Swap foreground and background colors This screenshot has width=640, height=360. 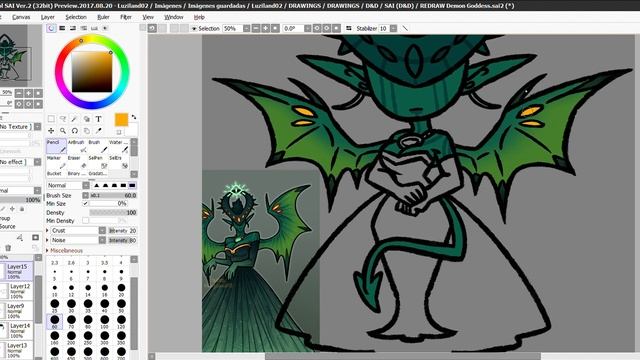pyautogui.click(x=133, y=117)
